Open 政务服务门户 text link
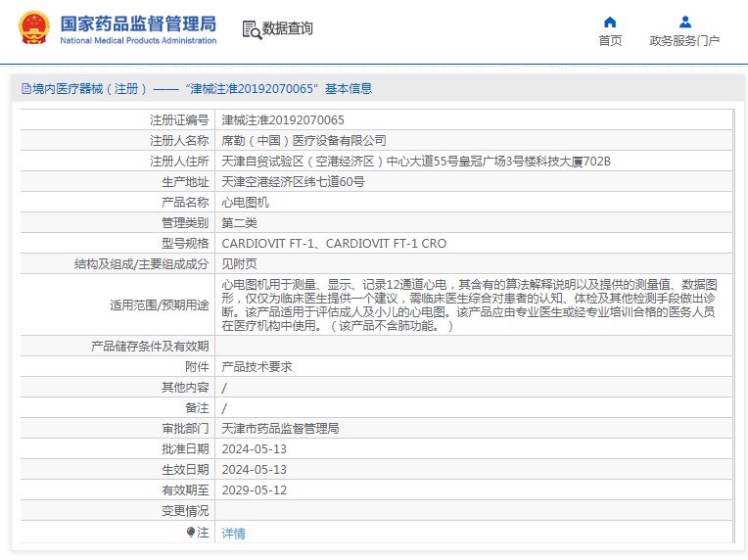Viewport: 748px width, 560px height. 684,40
